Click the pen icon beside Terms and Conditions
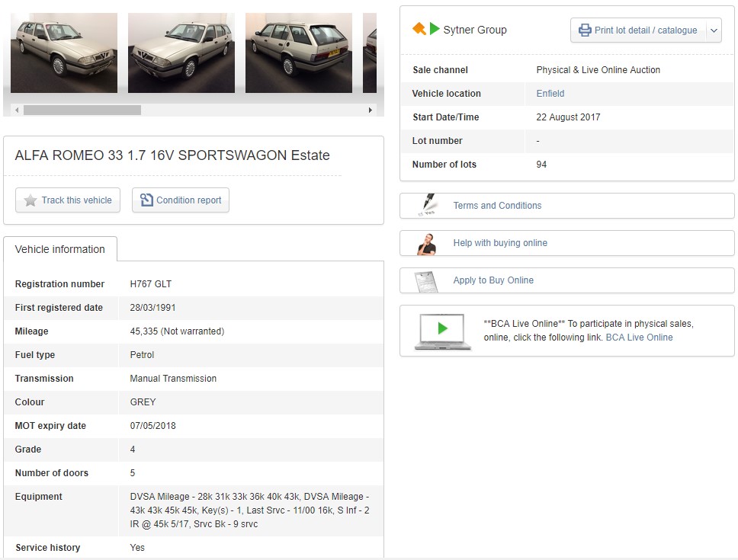This screenshot has width=738, height=560. point(428,205)
